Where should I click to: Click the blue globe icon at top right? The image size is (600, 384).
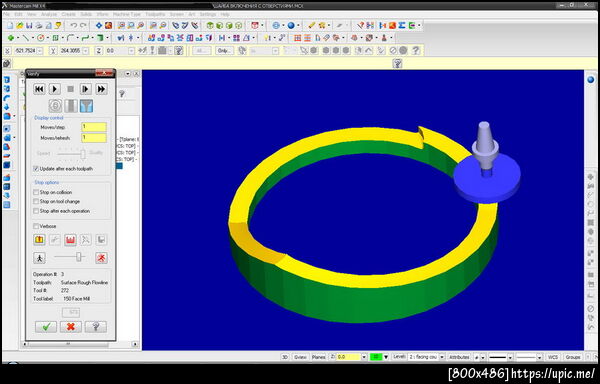click(x=590, y=80)
